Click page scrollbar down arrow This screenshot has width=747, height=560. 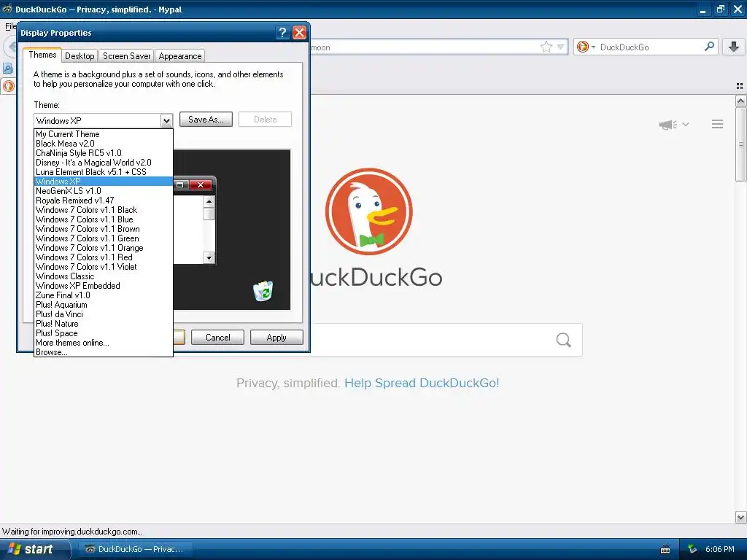coord(740,517)
